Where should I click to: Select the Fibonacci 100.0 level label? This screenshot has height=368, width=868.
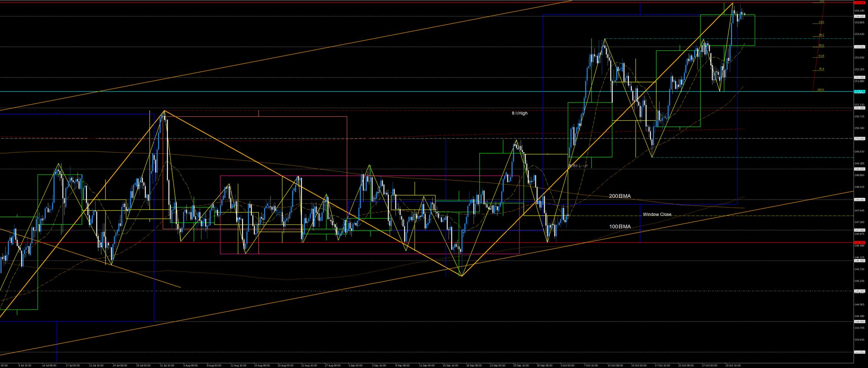pos(820,90)
